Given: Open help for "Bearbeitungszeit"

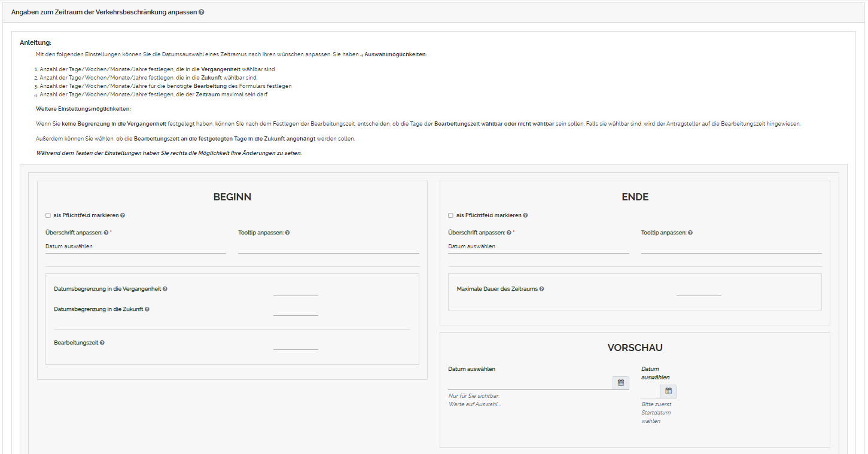Looking at the screenshot, I should (x=101, y=342).
